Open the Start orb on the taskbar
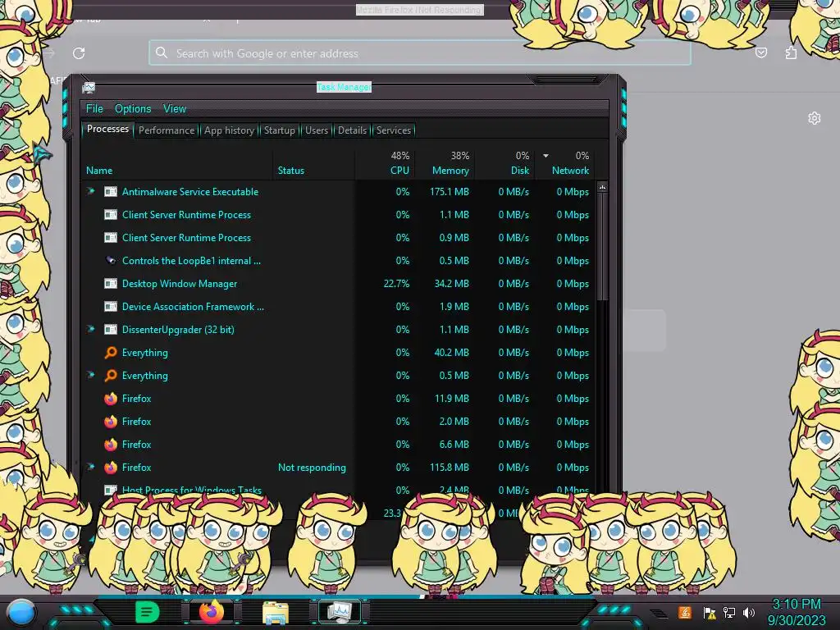The width and height of the screenshot is (840, 630). point(21,613)
